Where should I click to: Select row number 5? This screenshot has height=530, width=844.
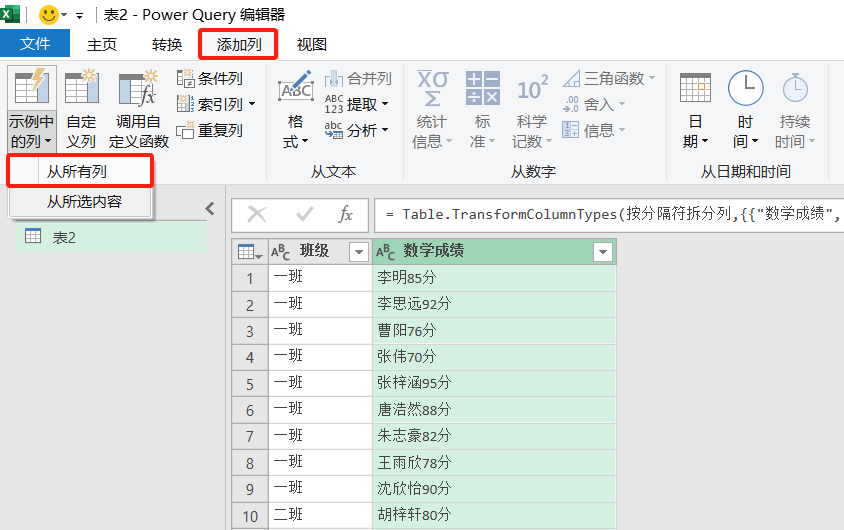(x=250, y=383)
